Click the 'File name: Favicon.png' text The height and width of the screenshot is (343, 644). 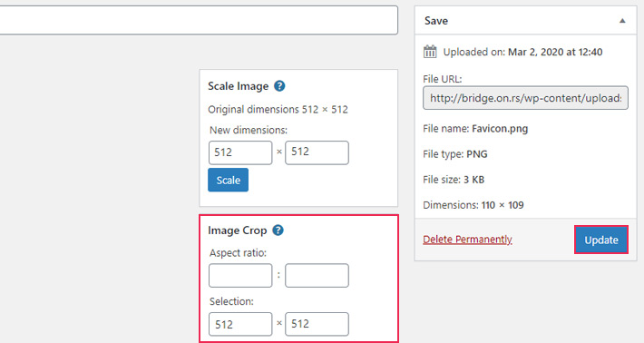(475, 129)
